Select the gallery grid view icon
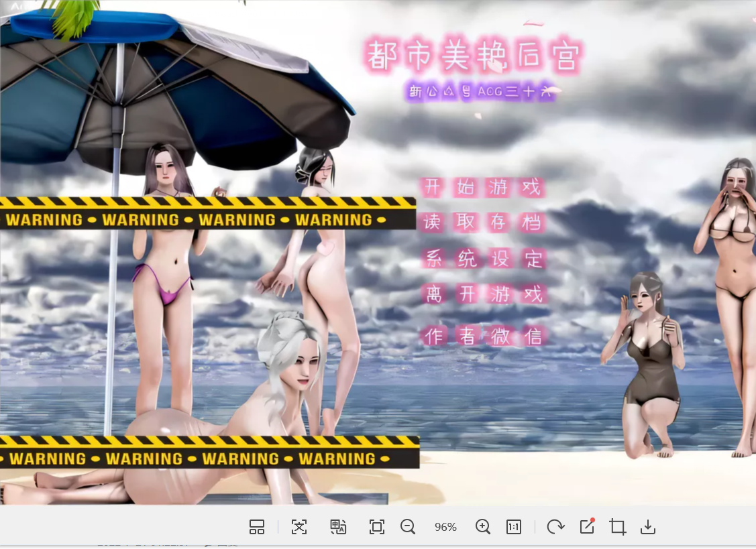 click(x=257, y=527)
